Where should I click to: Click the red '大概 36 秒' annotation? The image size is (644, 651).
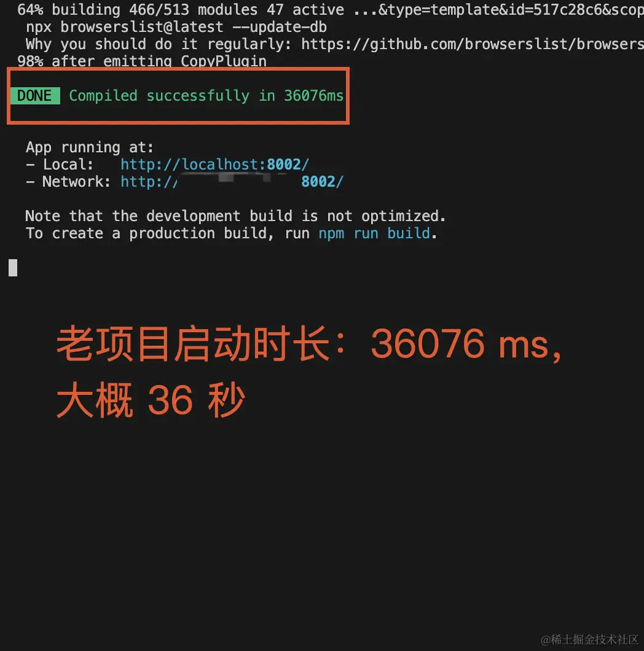(151, 399)
